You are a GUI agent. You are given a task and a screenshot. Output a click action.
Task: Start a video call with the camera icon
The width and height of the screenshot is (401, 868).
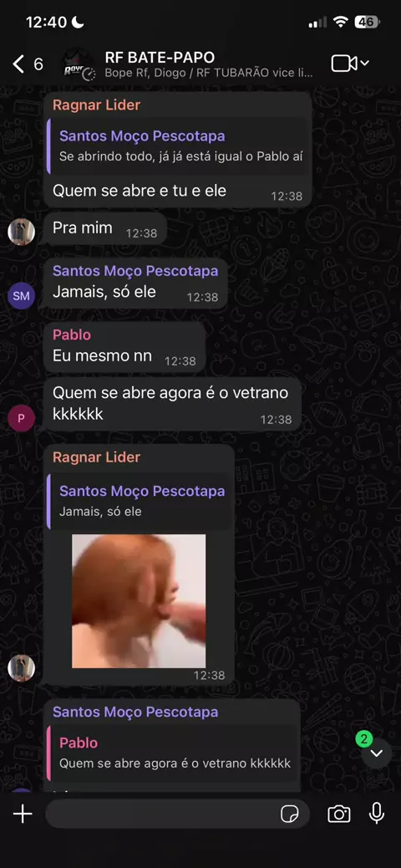point(344,64)
